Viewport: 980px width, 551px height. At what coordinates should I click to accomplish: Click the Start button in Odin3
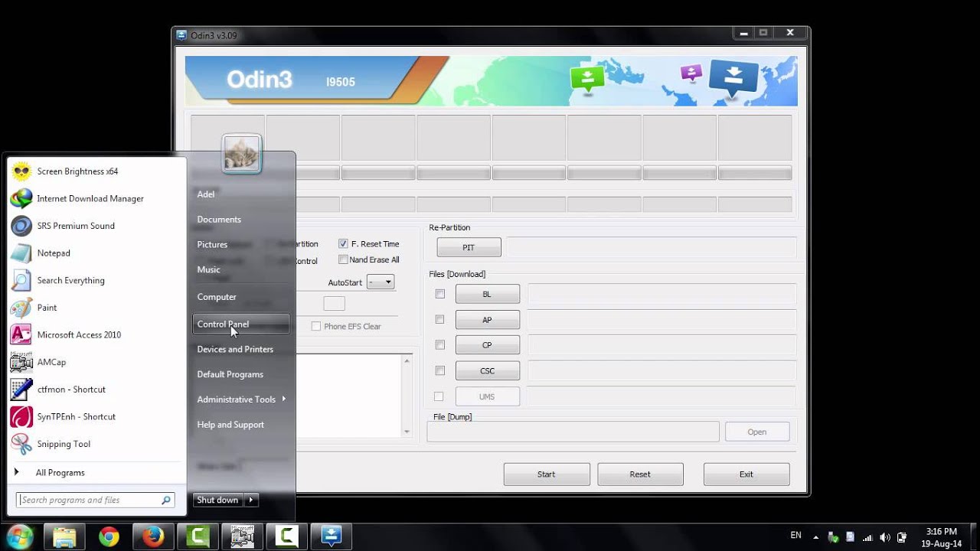547,474
